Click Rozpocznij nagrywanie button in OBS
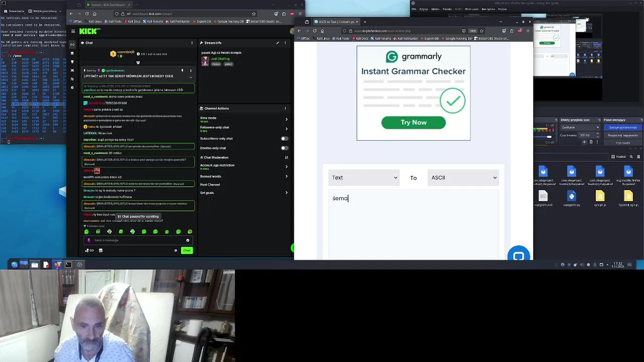 click(623, 135)
